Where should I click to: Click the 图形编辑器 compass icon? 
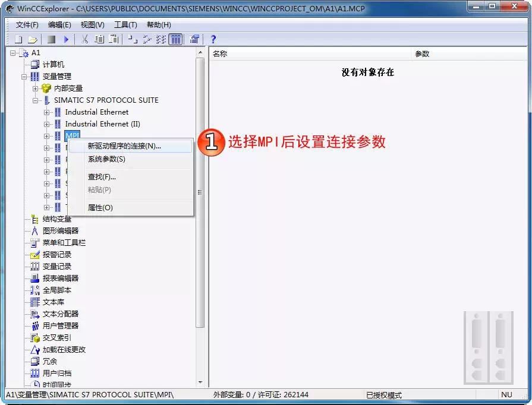[34, 231]
